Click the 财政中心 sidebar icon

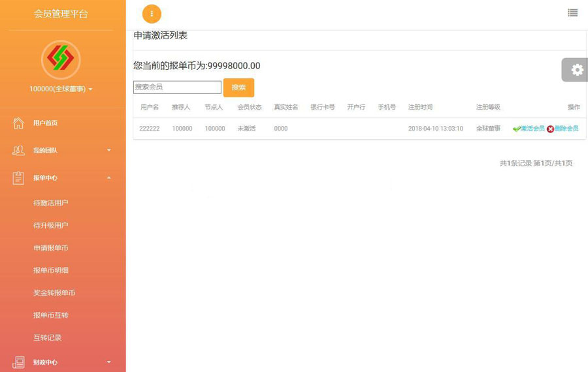[18, 362]
